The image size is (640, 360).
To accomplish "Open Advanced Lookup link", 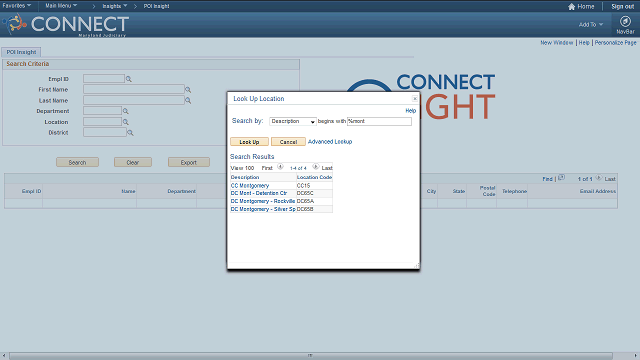I will [x=330, y=142].
